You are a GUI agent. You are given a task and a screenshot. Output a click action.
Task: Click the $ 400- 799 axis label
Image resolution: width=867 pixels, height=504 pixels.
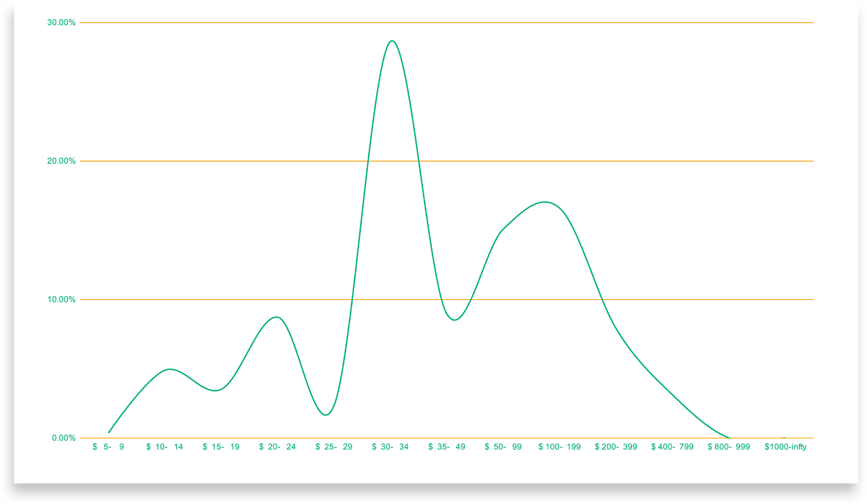tap(672, 447)
